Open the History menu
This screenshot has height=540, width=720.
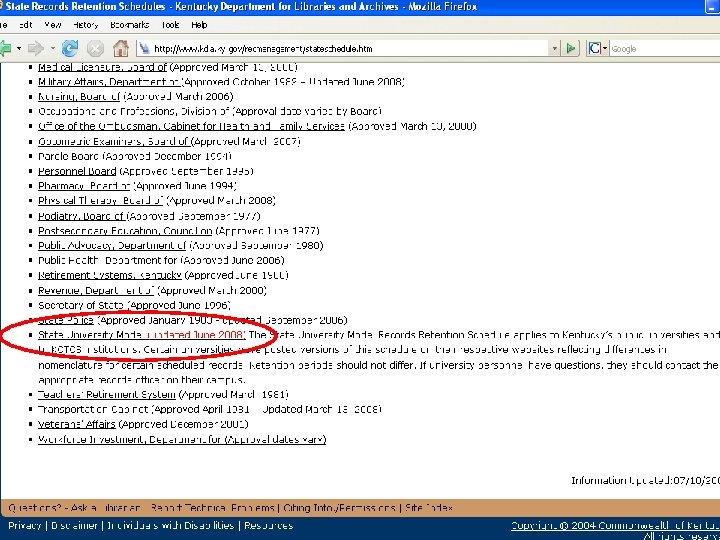[x=85, y=25]
